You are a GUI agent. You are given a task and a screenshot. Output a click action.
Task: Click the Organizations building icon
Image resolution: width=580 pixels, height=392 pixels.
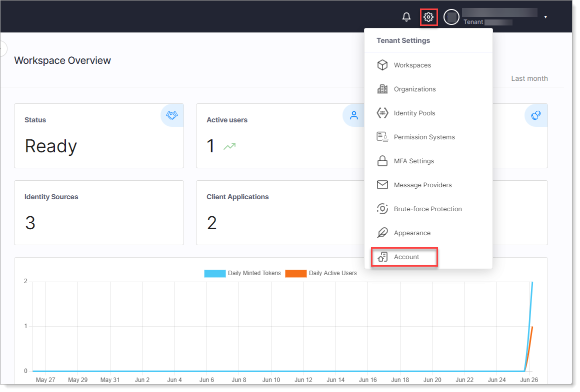point(382,89)
